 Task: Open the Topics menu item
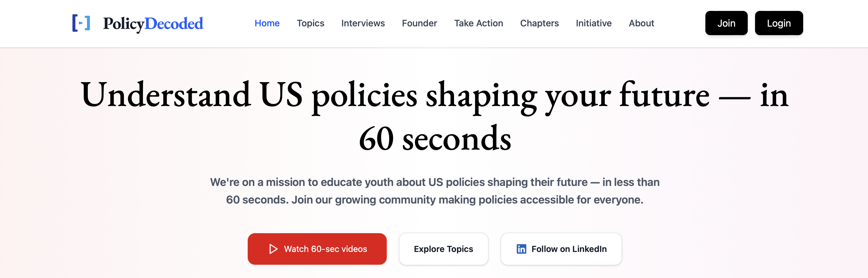(310, 23)
